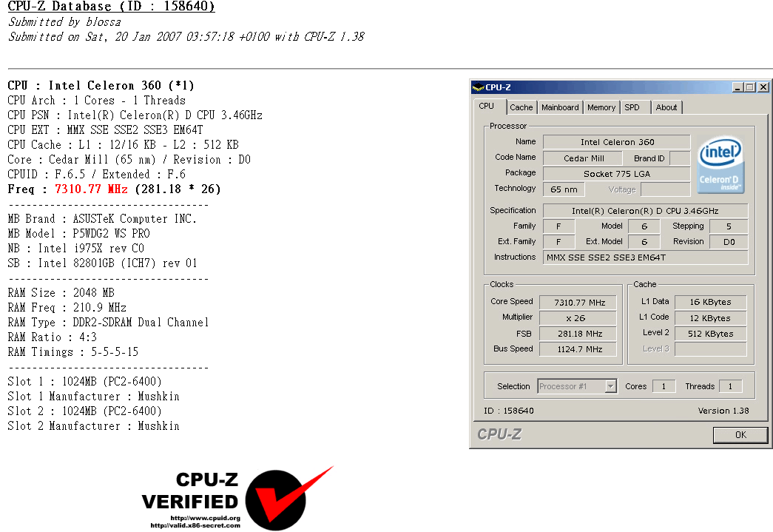
Task: Switch to the Memory tab
Action: (601, 107)
